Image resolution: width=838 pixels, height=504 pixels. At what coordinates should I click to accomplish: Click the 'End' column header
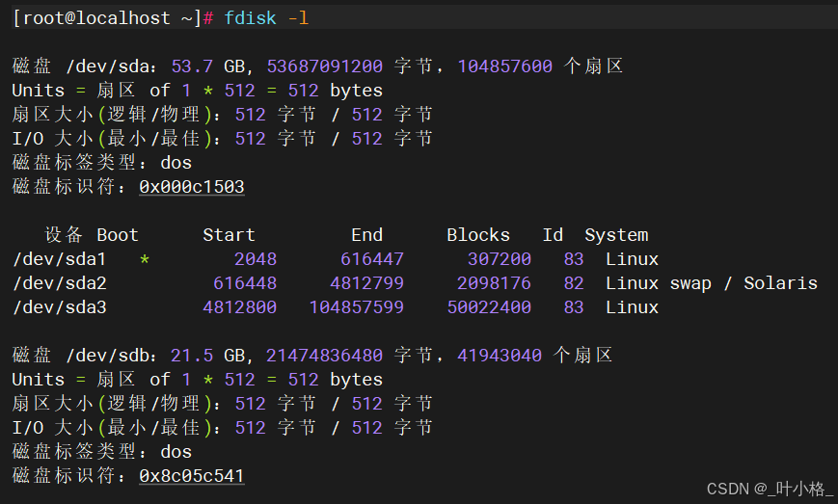point(366,235)
